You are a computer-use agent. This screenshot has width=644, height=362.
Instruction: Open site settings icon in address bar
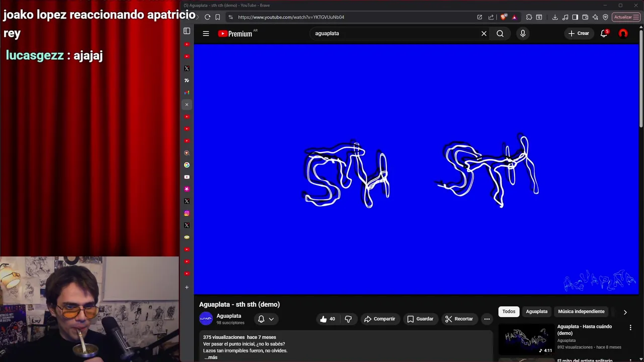pyautogui.click(x=231, y=17)
